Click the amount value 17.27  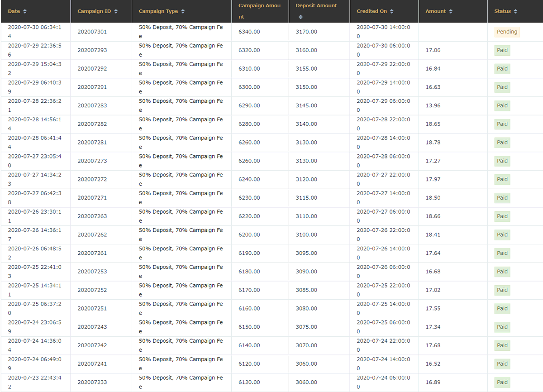(x=433, y=161)
